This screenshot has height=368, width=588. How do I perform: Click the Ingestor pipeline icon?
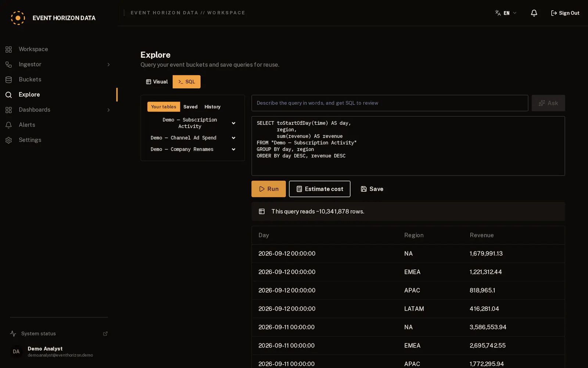pyautogui.click(x=8, y=64)
